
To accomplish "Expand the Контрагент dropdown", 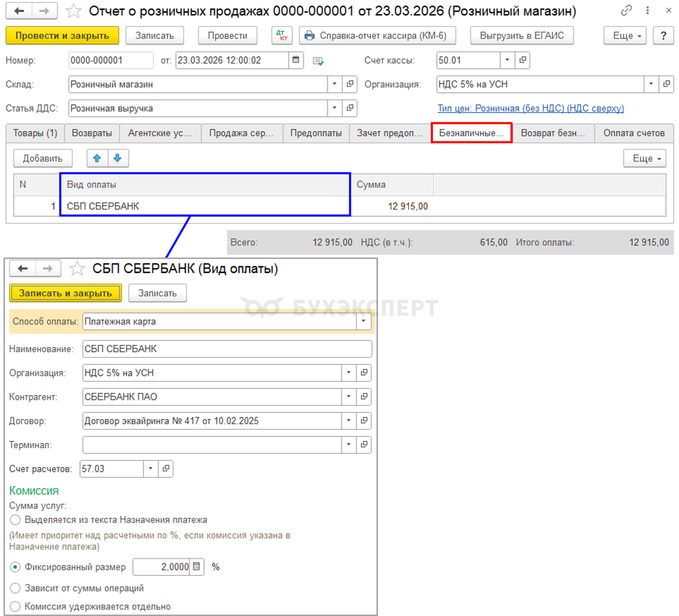I will tap(349, 396).
